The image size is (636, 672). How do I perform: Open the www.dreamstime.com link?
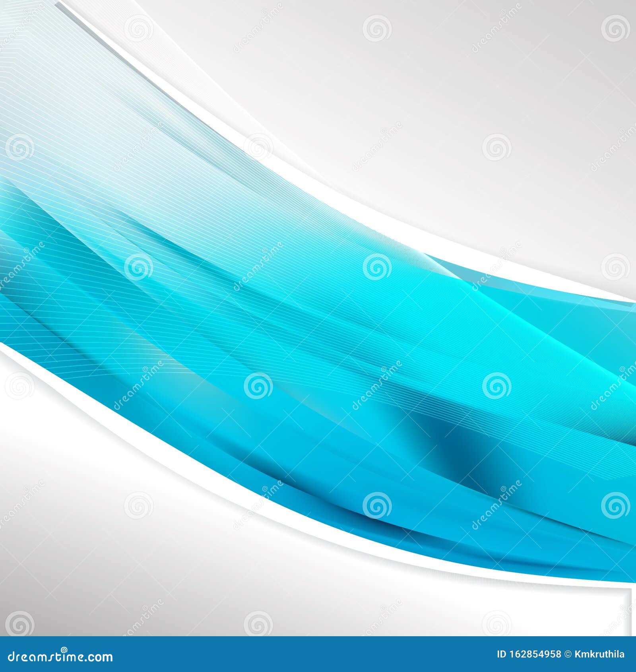60,657
